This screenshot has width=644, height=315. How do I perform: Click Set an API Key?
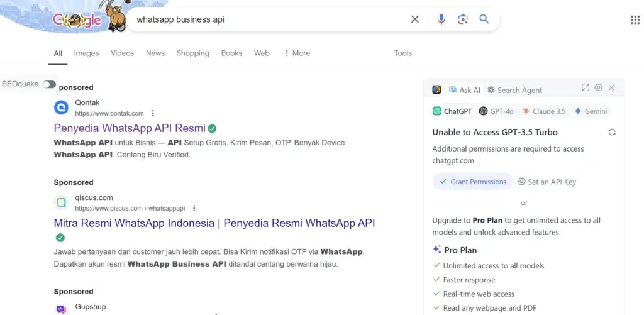click(547, 182)
